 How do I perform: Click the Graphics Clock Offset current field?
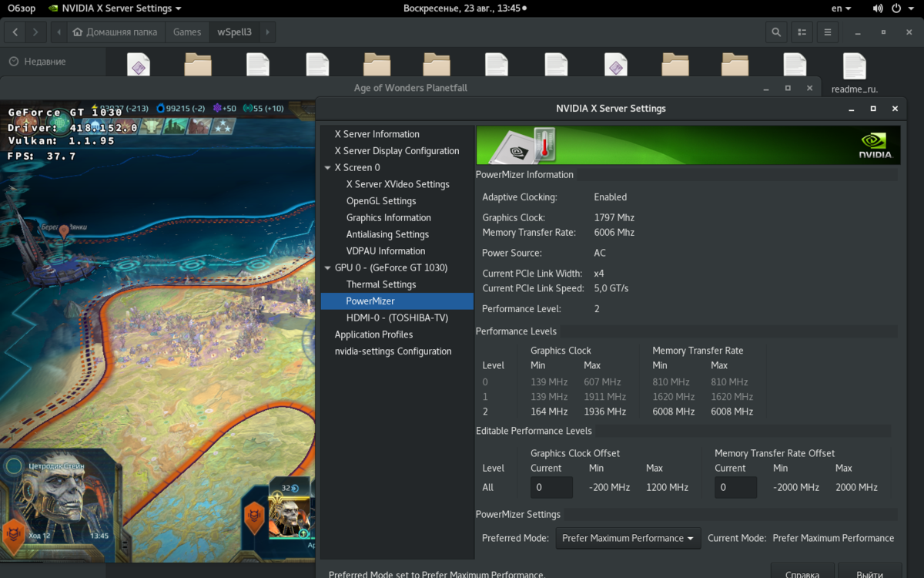pos(551,487)
